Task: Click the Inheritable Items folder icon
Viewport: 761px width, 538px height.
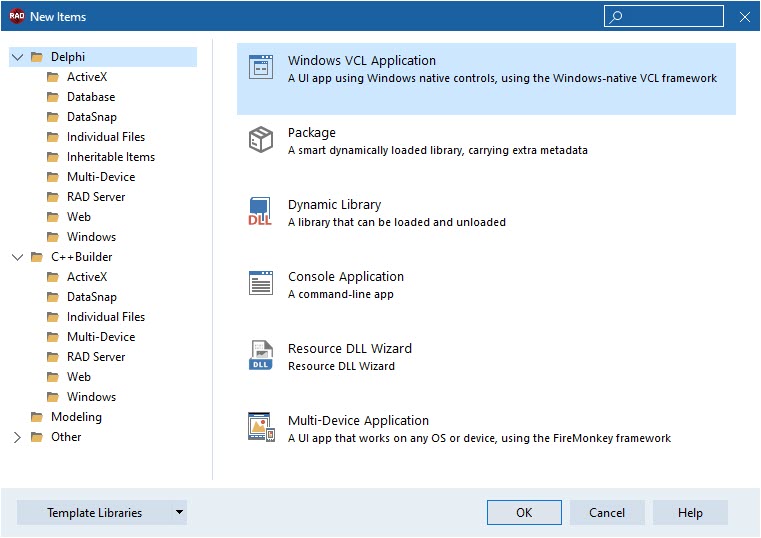Action: [x=53, y=157]
